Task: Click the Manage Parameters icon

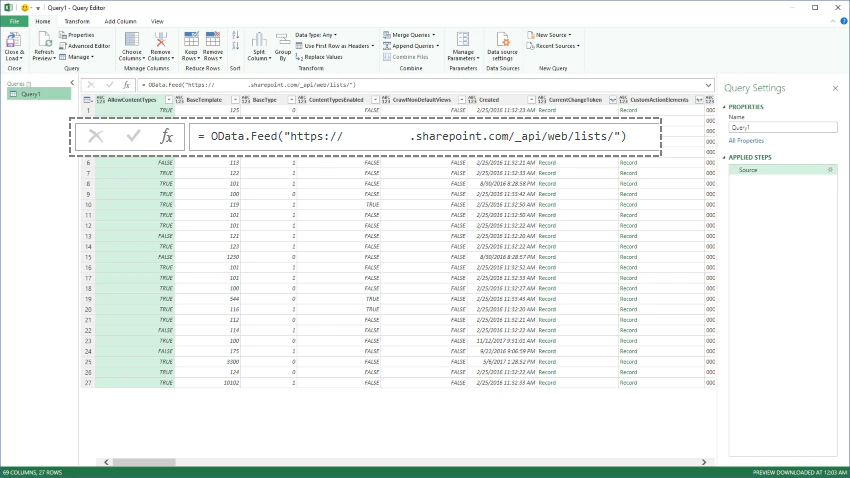Action: coord(463,40)
